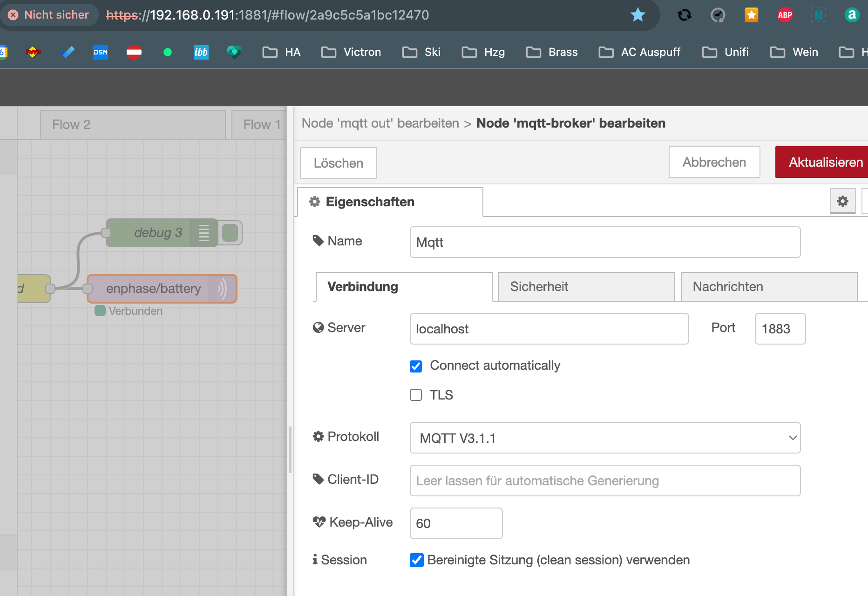Viewport: 868px width, 596px height.
Task: Switch to the Sicherheit tab
Action: click(586, 287)
